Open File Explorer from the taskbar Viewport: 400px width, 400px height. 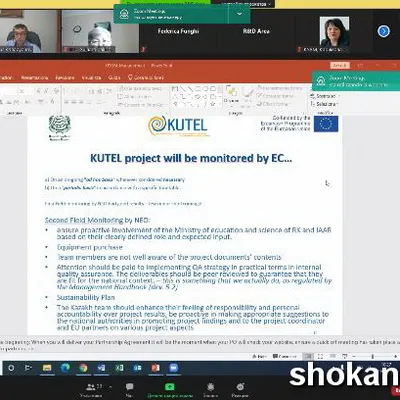point(47,368)
